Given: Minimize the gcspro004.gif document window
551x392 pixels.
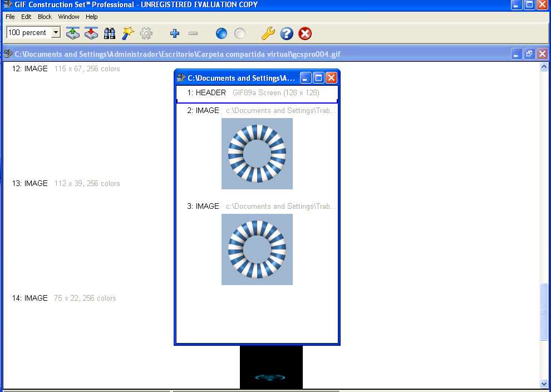Looking at the screenshot, I should [516, 54].
